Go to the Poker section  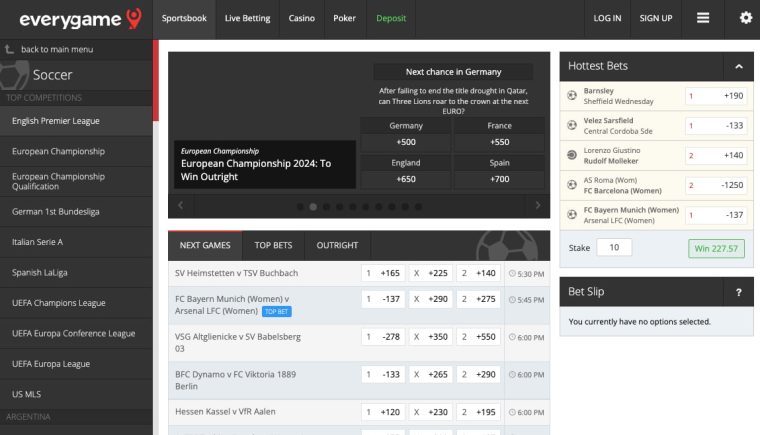(345, 18)
